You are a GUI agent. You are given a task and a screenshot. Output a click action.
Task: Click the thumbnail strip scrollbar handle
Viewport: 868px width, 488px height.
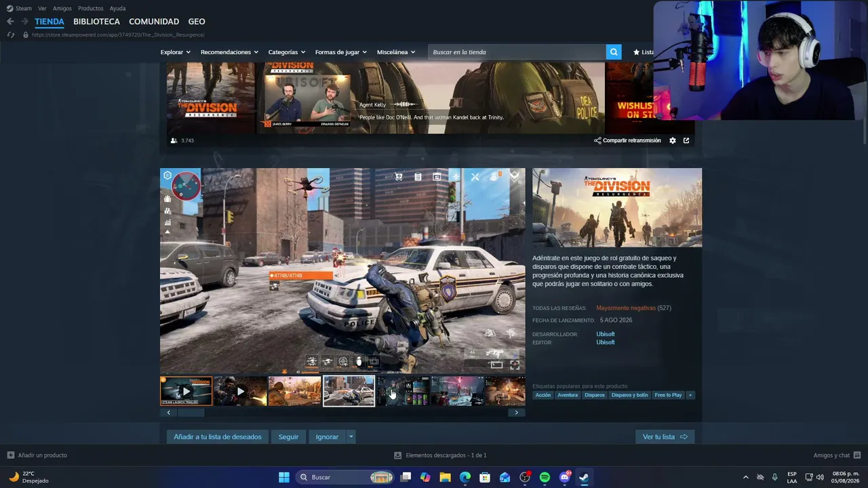tap(190, 412)
